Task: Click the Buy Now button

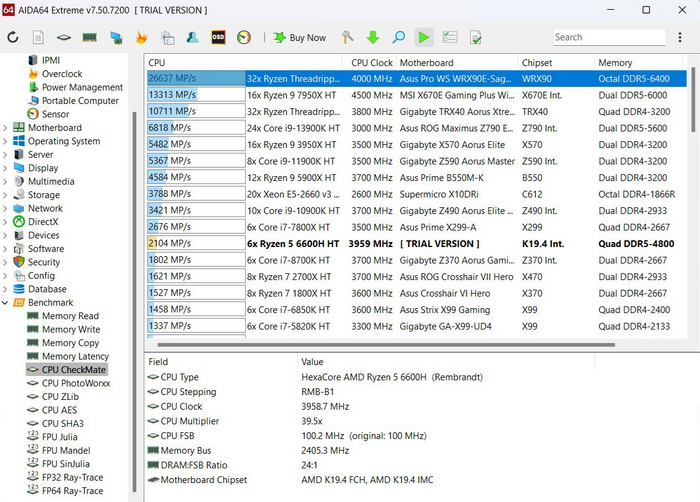Action: (x=299, y=38)
